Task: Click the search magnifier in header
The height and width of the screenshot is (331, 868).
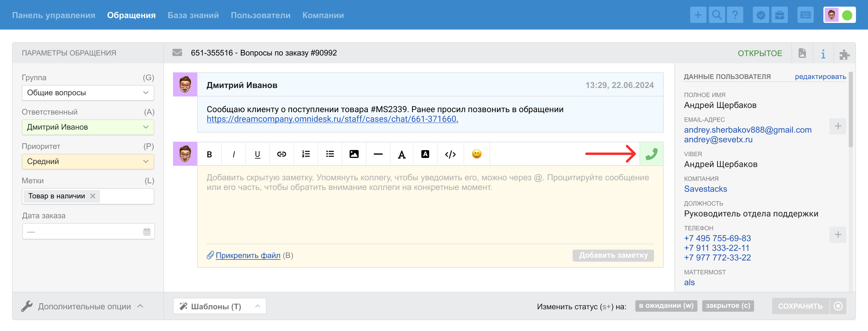Action: click(716, 15)
